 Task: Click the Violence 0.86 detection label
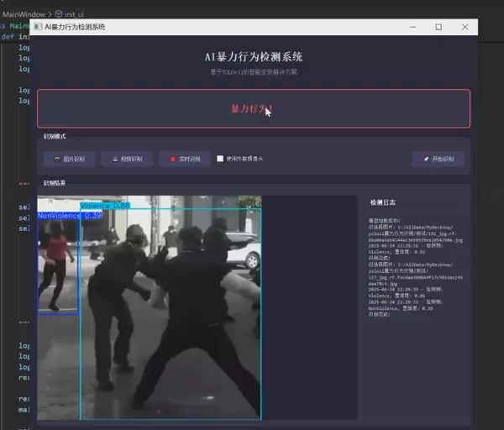click(105, 205)
